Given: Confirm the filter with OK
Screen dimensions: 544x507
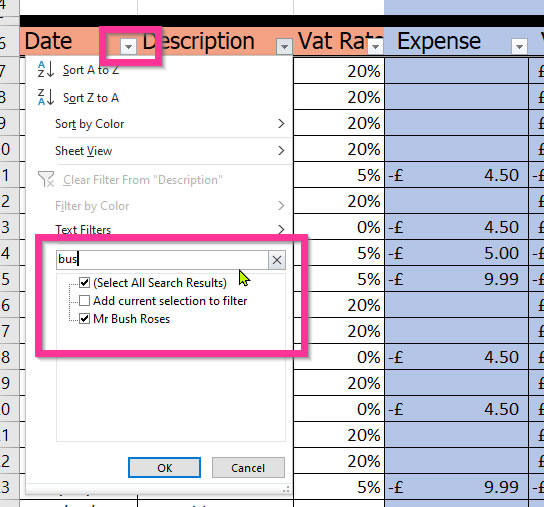Looking at the screenshot, I should [x=164, y=467].
